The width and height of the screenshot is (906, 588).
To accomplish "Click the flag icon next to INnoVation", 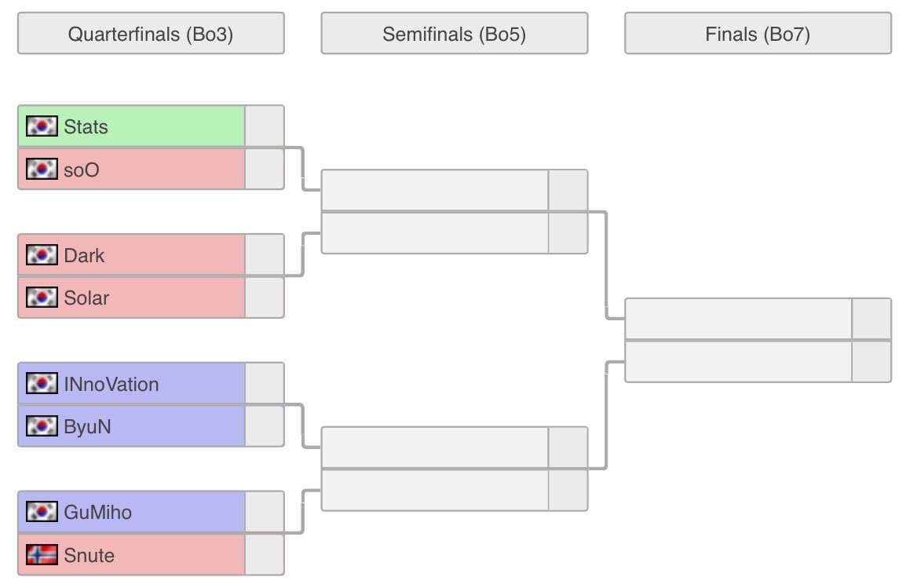I will point(42,384).
